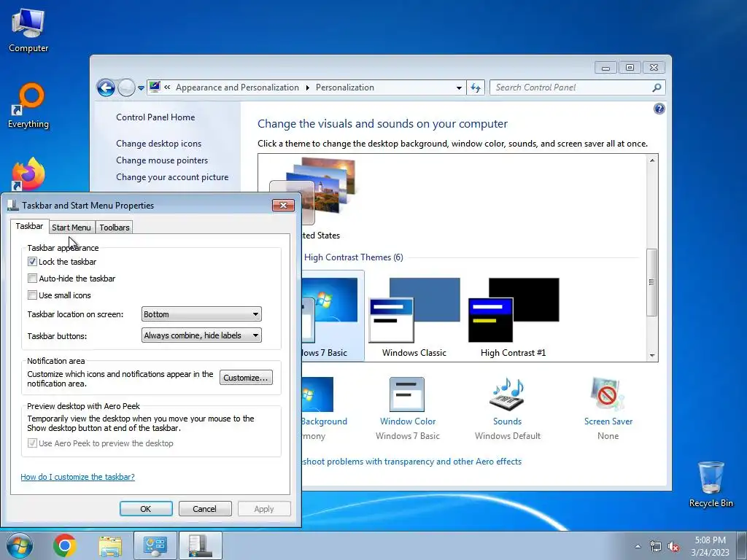The image size is (747, 560).
Task: Open the network icon in system tray
Action: tap(656, 547)
